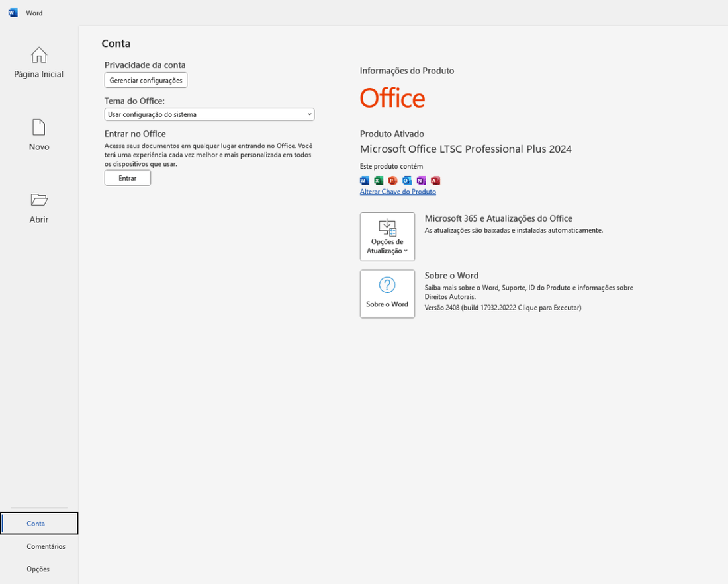
Task: Click the OneNote product icon
Action: [421, 181]
